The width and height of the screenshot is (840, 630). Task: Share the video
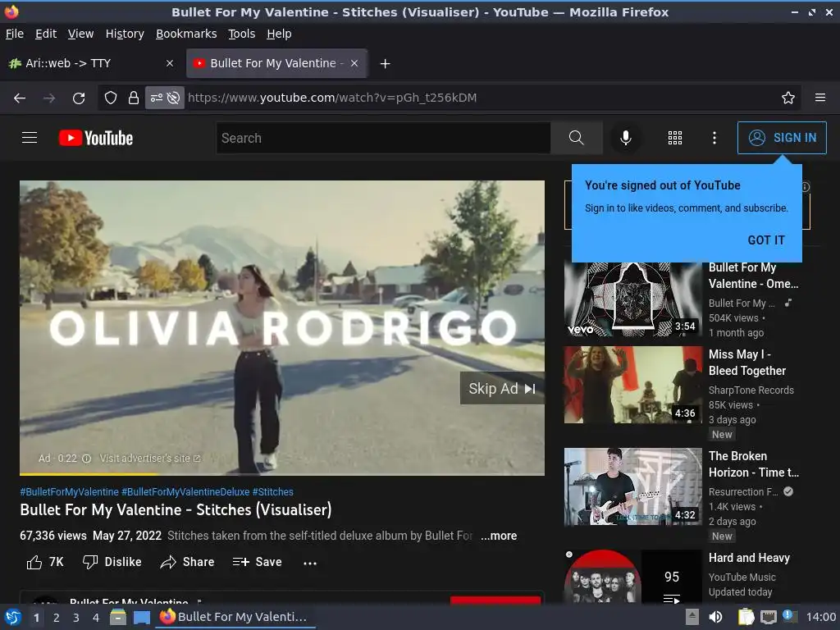pos(187,562)
